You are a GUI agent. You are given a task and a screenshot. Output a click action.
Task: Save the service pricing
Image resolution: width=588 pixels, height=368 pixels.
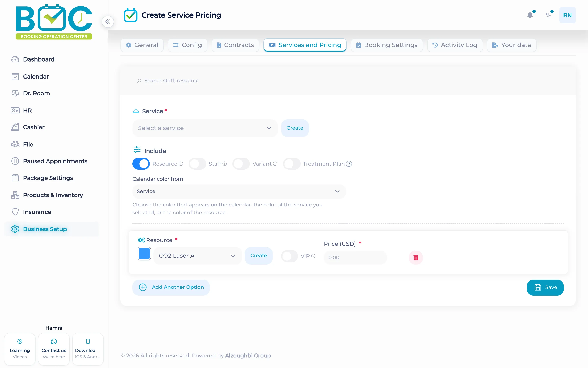click(x=545, y=287)
